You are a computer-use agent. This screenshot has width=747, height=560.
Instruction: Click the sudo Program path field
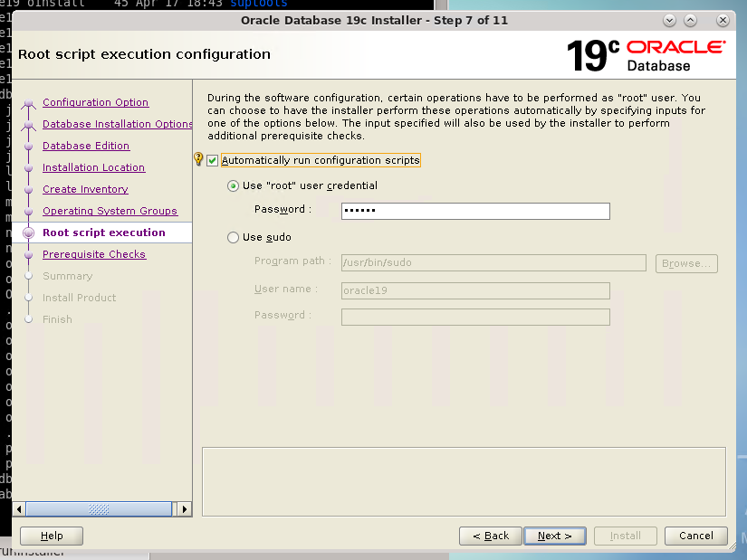493,263
